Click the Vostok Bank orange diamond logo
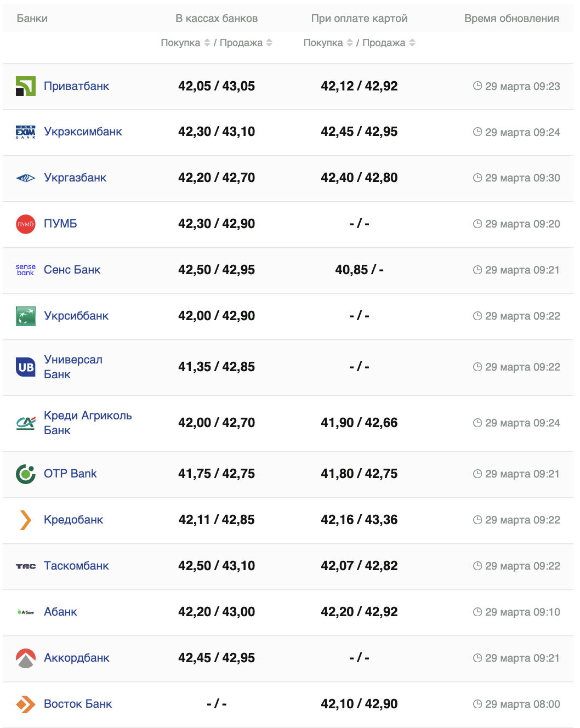The width and height of the screenshot is (580, 728). tap(26, 704)
